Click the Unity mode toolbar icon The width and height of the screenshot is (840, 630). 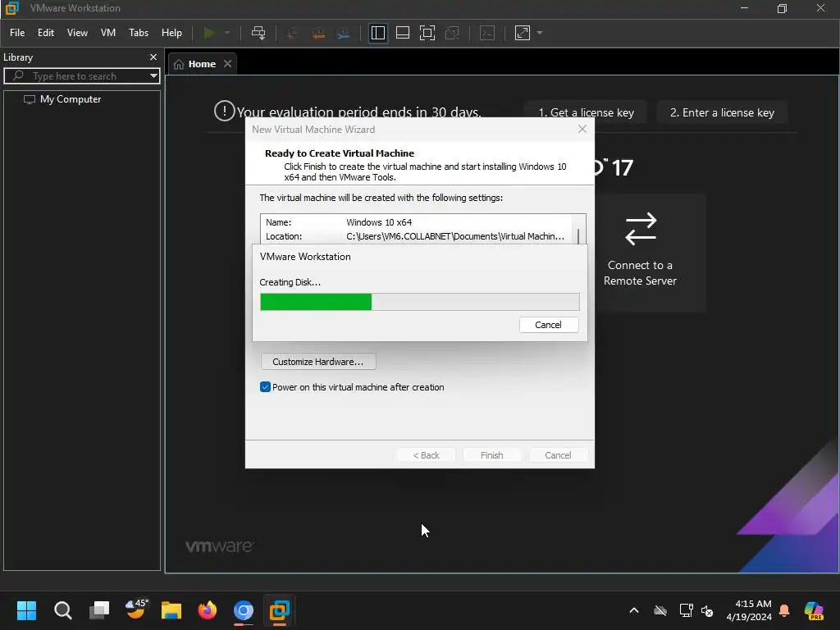click(x=452, y=33)
